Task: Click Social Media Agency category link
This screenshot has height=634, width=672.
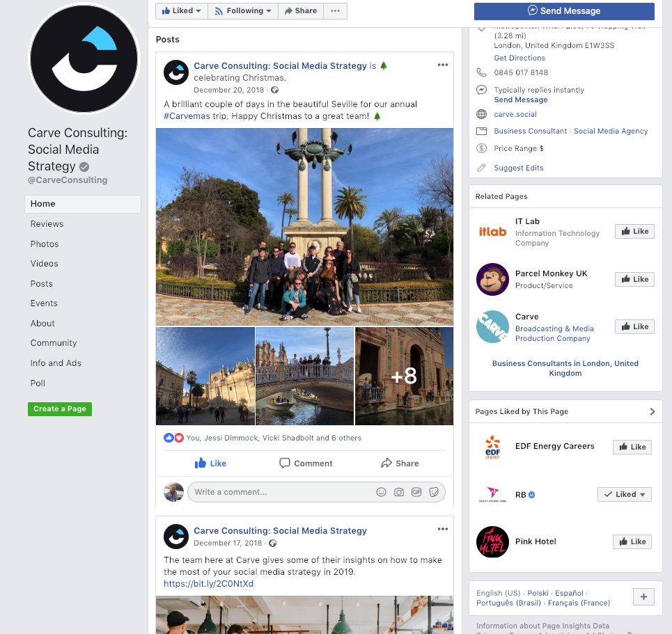Action: pos(611,131)
